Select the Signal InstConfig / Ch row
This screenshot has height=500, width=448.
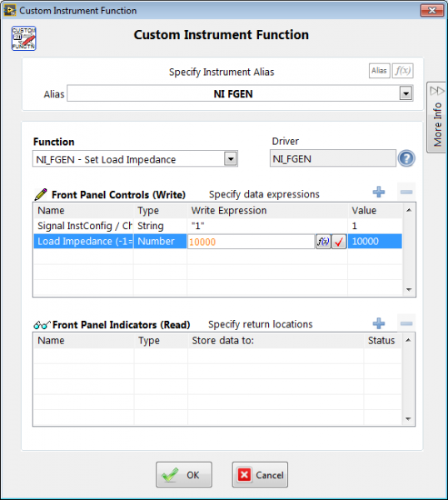[217, 226]
